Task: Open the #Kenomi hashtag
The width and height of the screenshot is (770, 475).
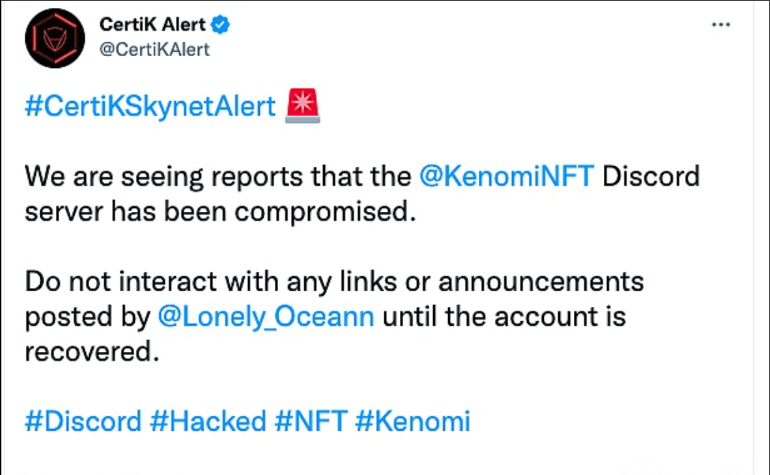Action: coord(411,421)
